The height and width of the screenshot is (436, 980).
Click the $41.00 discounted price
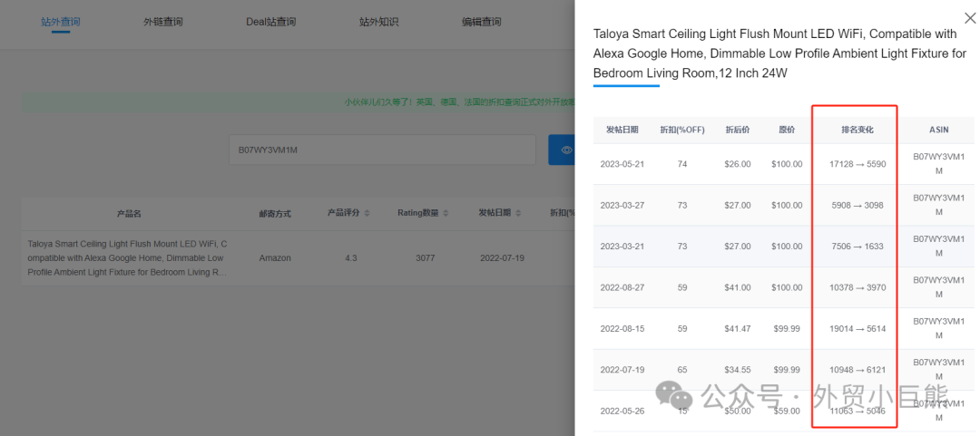coord(738,287)
